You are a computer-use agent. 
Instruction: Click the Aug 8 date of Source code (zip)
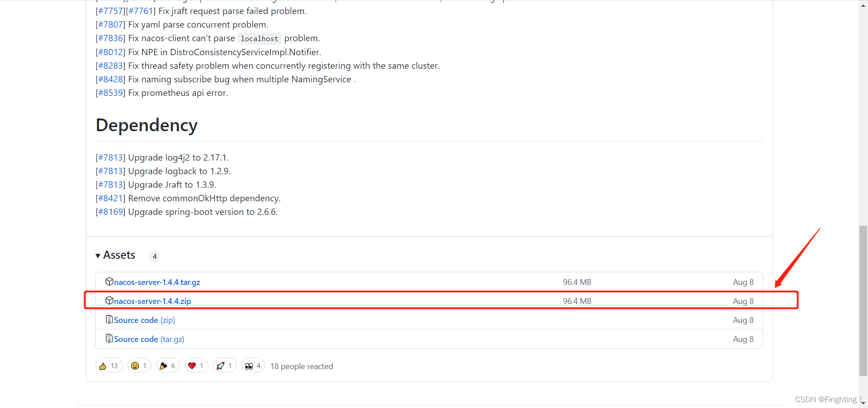(x=743, y=320)
